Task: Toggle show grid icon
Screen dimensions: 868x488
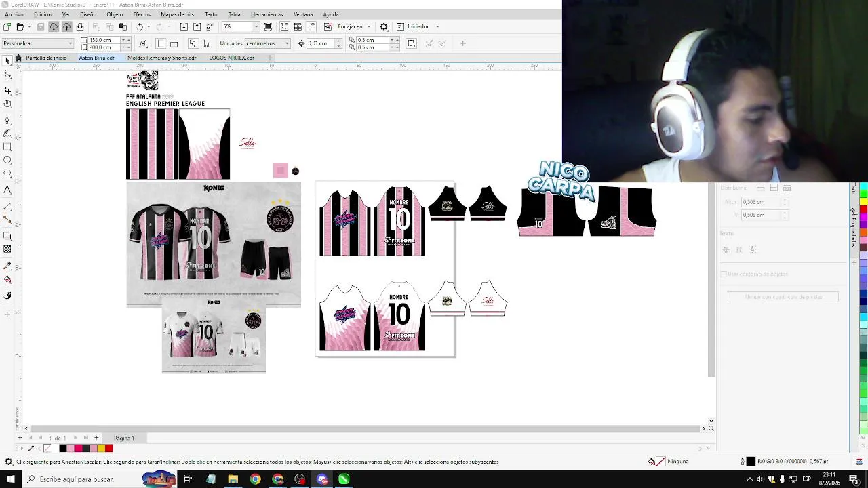Action: click(x=298, y=26)
